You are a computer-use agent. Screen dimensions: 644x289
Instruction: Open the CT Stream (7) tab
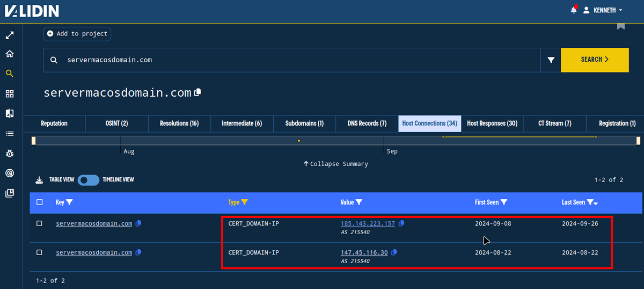coord(554,123)
